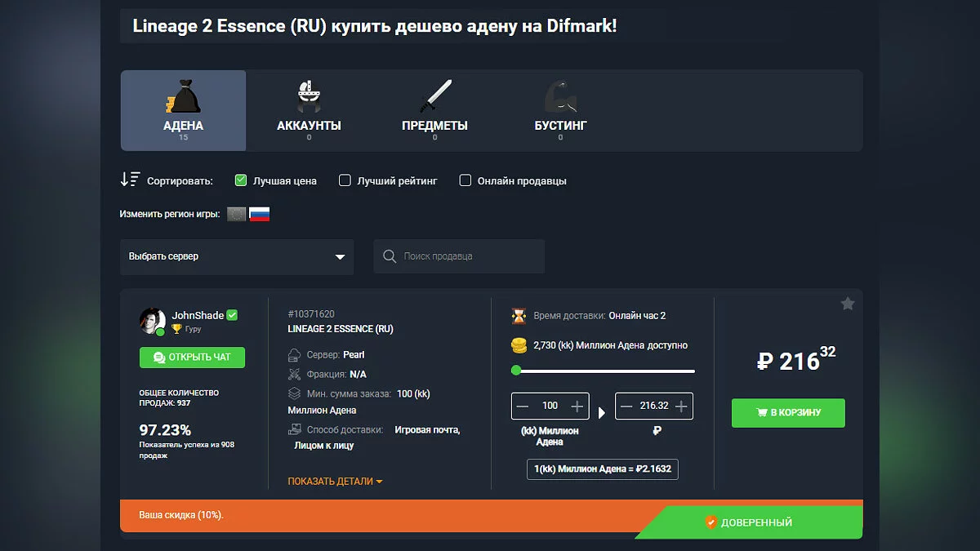Click the Доверенный trusted seller badge
This screenshot has height=551, width=980.
[749, 522]
